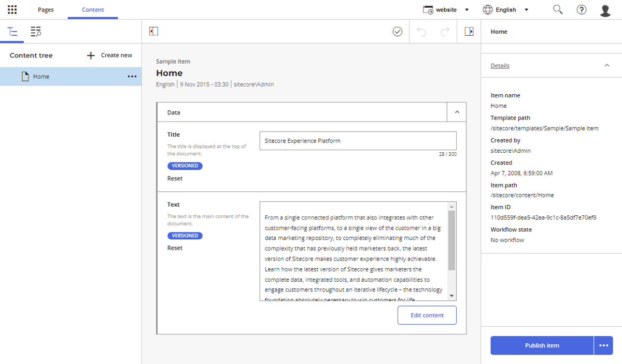
Task: Click the Home title heading
Action: (x=169, y=73)
